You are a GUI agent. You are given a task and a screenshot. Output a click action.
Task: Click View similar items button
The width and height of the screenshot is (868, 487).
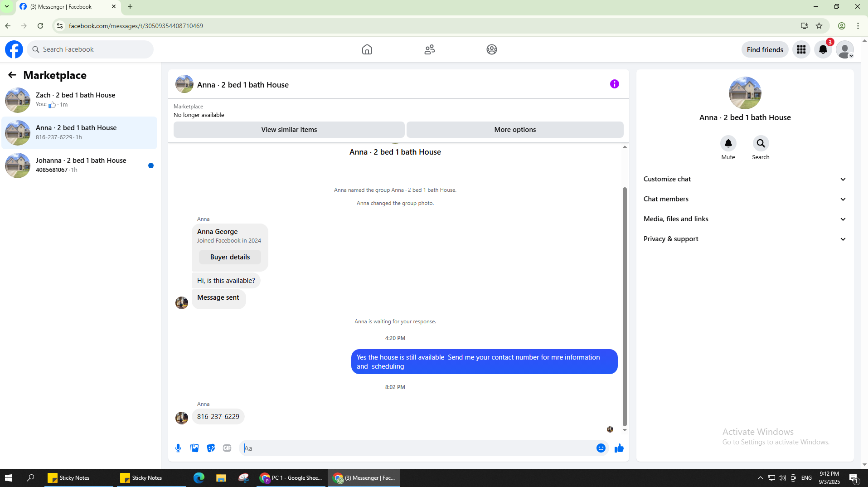click(x=289, y=130)
